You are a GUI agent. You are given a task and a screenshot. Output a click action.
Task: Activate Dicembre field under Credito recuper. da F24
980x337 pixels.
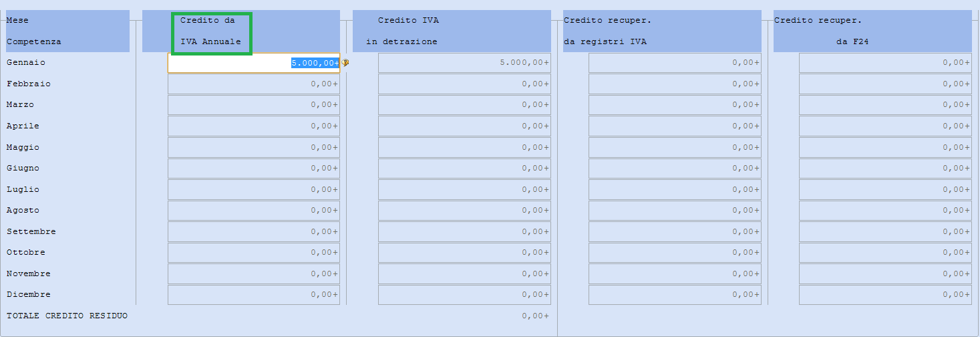(x=885, y=294)
